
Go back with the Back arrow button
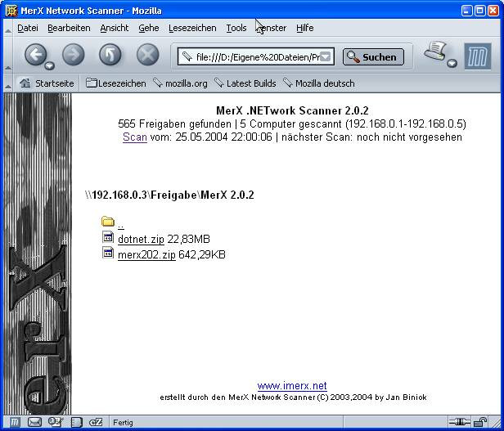[x=35, y=55]
